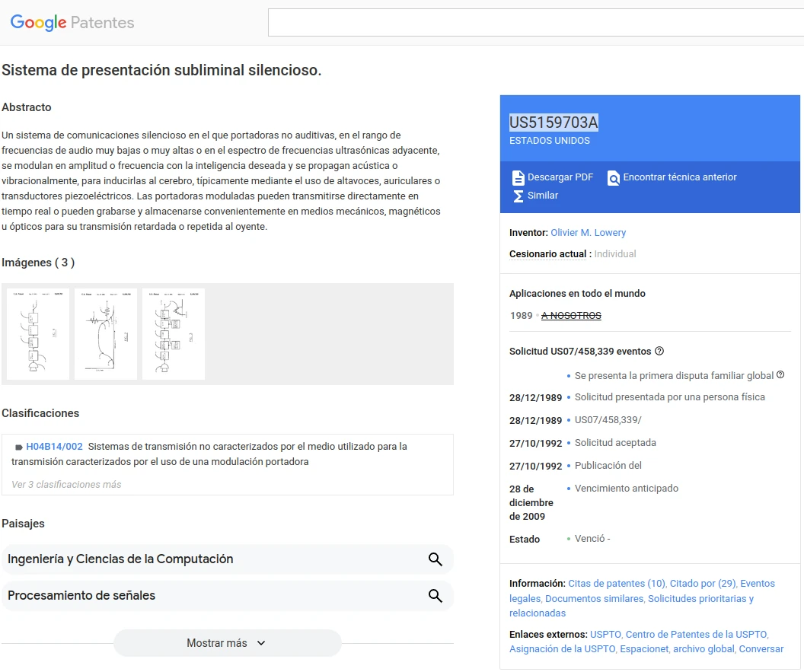
Task: Click the ESTADOS UNIDOS country label
Action: 549,141
